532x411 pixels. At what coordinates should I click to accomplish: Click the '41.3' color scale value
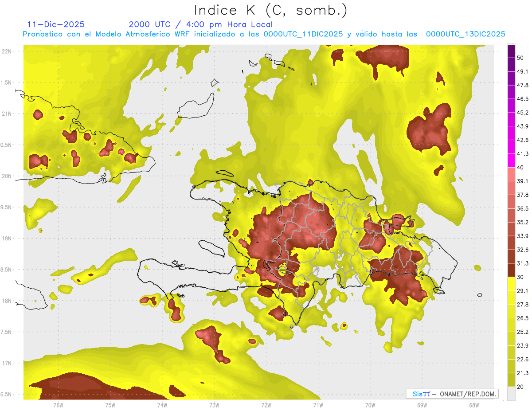pyautogui.click(x=523, y=154)
